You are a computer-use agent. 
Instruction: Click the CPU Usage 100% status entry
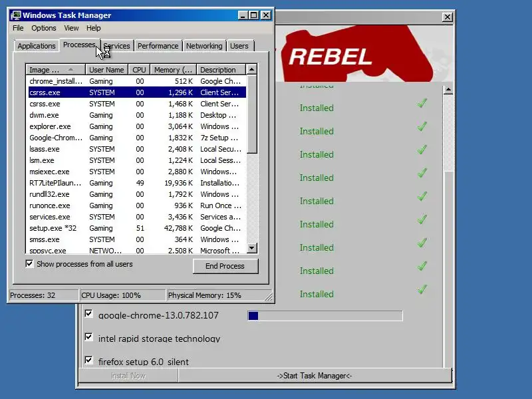122,295
